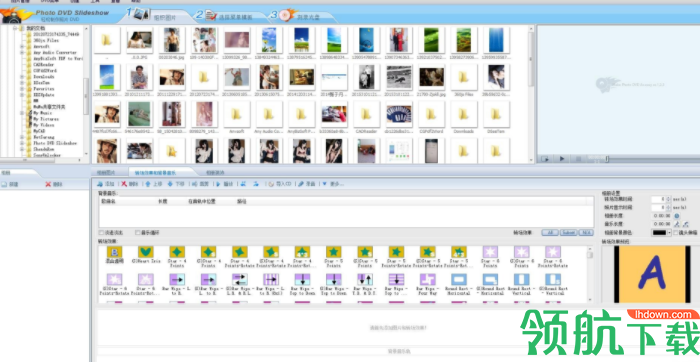This screenshot has height=362, width=700.
Task: Click the preview progress slider handle
Action: 607,158
